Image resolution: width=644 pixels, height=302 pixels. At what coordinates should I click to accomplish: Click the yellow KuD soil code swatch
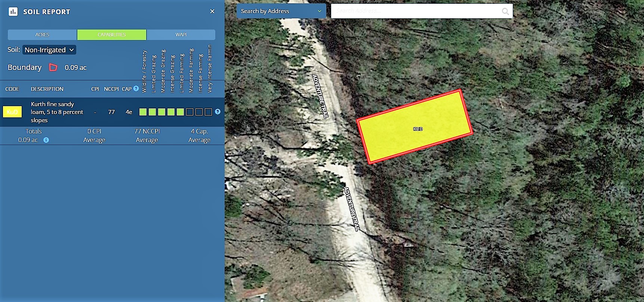tap(12, 112)
